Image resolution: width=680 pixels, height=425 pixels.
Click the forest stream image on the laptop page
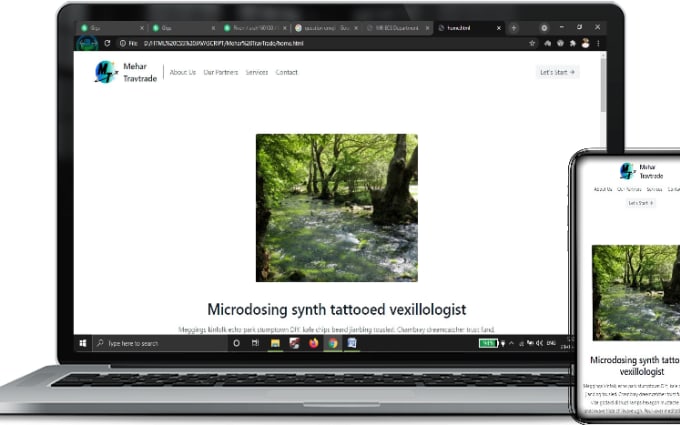(337, 208)
